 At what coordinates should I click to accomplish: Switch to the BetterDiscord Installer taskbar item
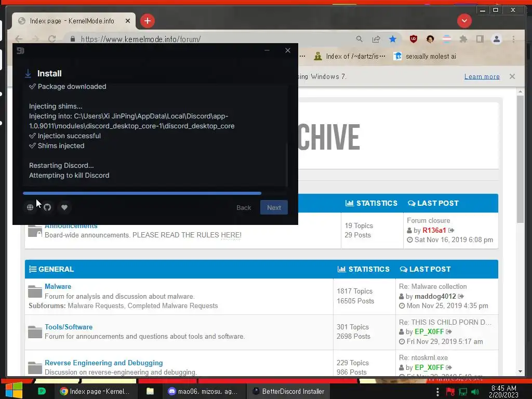289,391
